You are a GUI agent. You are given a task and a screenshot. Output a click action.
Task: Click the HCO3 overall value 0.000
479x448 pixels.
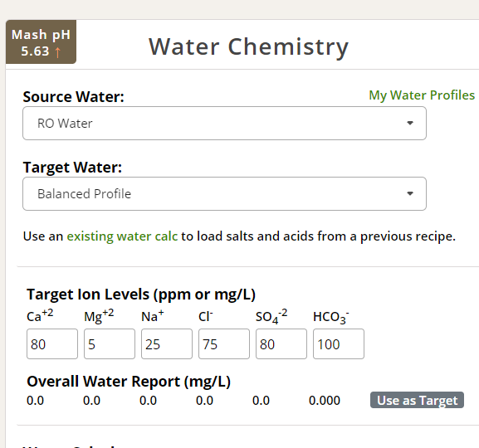[325, 401]
